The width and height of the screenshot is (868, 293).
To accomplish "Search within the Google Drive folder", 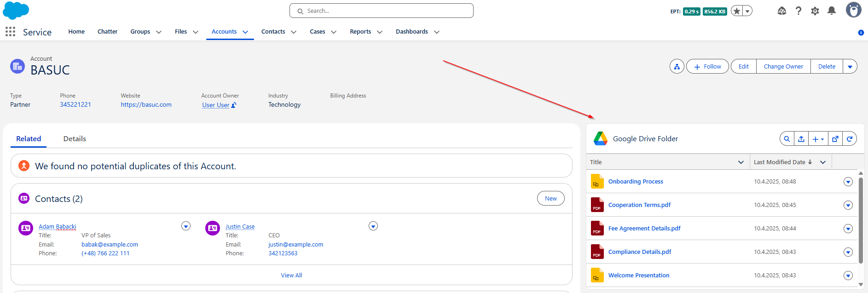I will click(x=787, y=139).
